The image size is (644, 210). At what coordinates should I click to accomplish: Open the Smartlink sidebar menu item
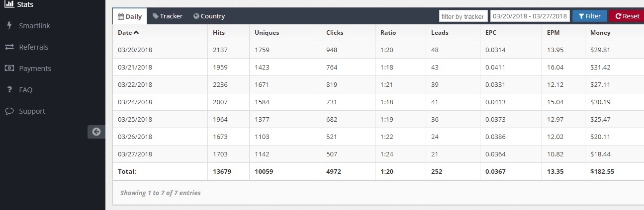pyautogui.click(x=34, y=26)
